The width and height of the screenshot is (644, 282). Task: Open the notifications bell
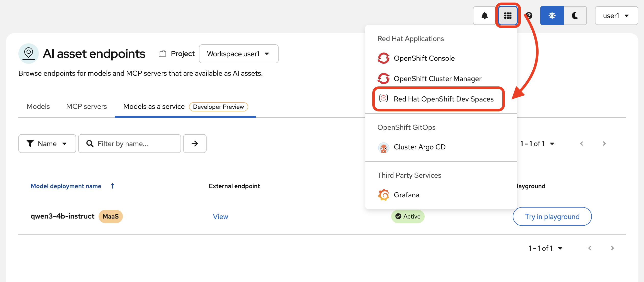[x=484, y=16]
